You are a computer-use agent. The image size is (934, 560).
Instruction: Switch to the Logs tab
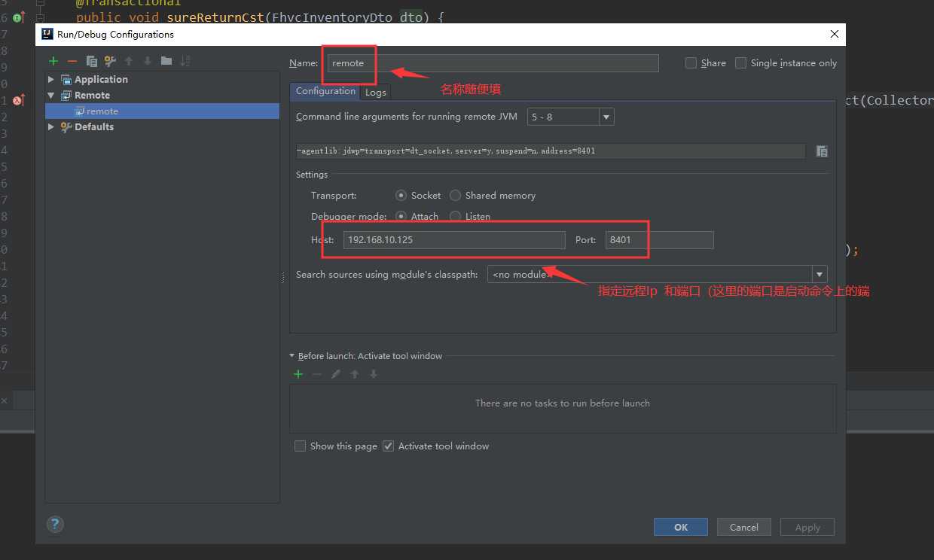(376, 92)
